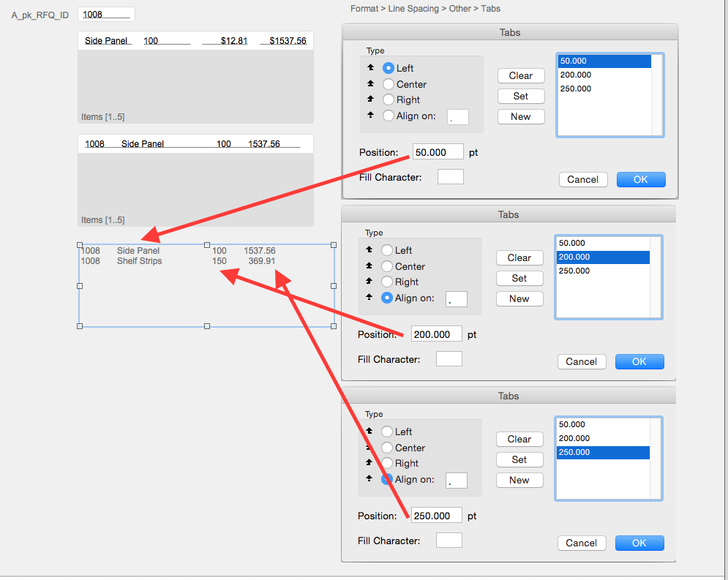Click Clear button in top Tabs dialog
This screenshot has width=728, height=580.
(521, 75)
